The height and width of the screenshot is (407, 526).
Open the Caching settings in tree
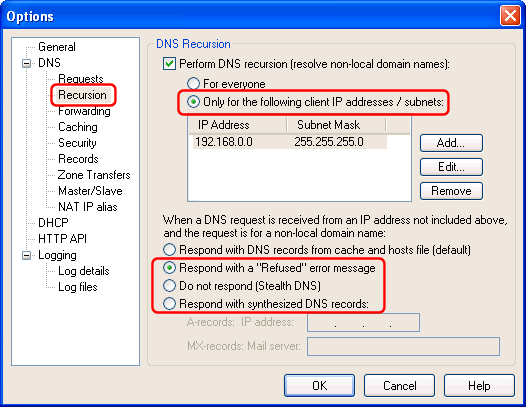78,127
